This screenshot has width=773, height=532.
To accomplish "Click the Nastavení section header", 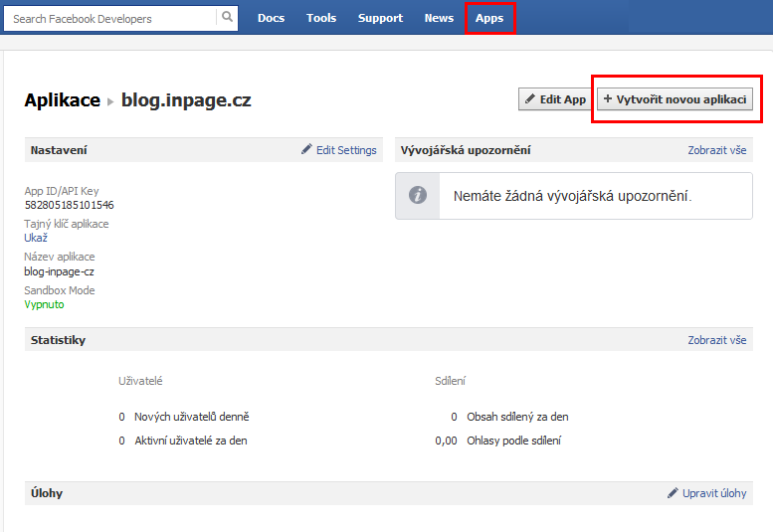I will (59, 150).
